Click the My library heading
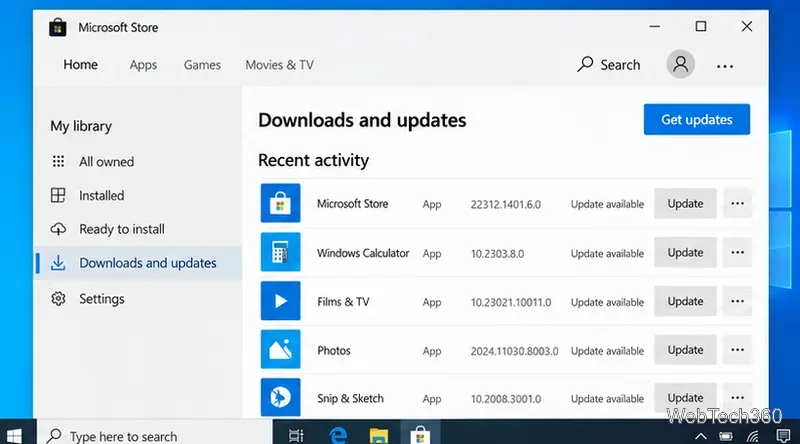800x444 pixels. point(81,126)
